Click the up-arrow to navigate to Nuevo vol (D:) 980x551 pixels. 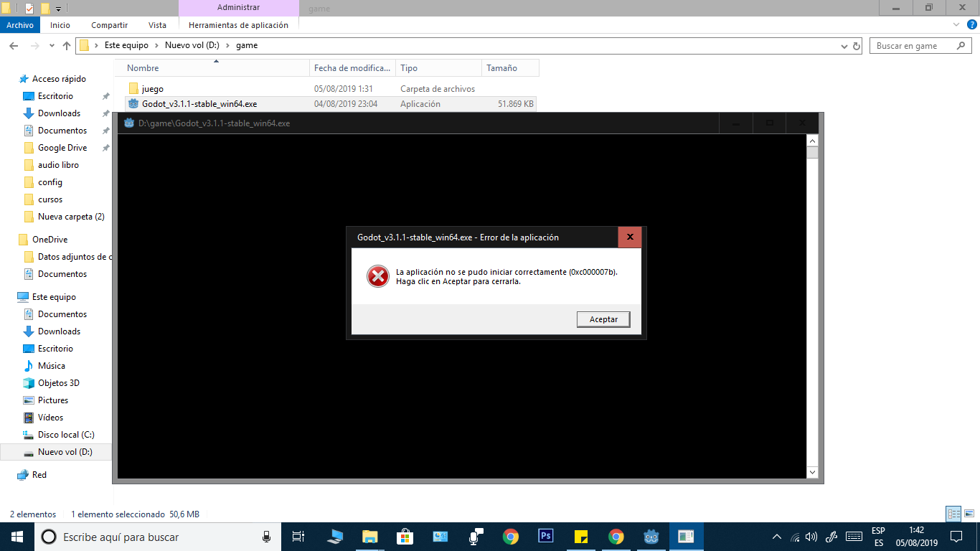point(66,45)
